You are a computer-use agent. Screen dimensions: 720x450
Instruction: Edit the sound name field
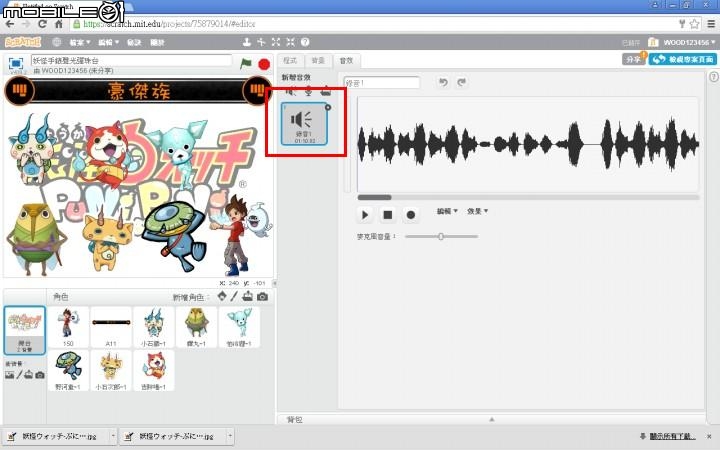382,83
